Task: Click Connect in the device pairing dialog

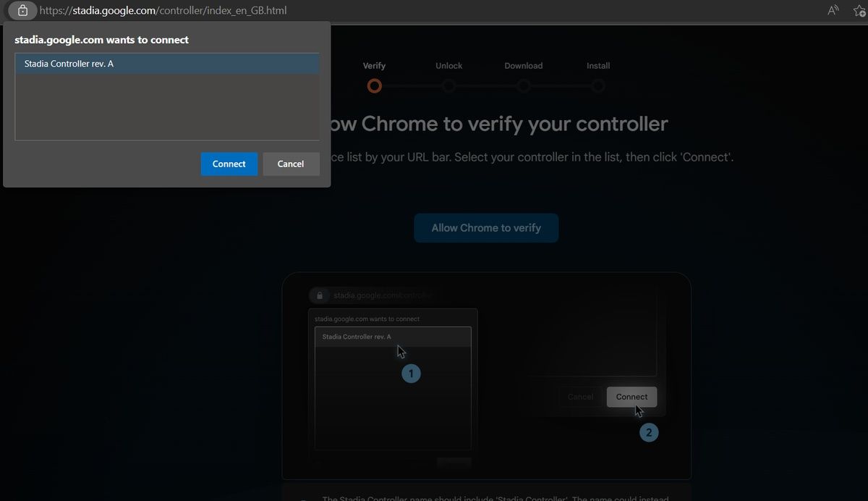Action: click(x=229, y=164)
